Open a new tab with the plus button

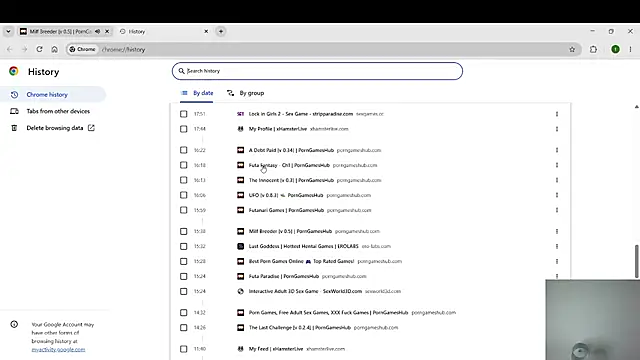pos(221,31)
